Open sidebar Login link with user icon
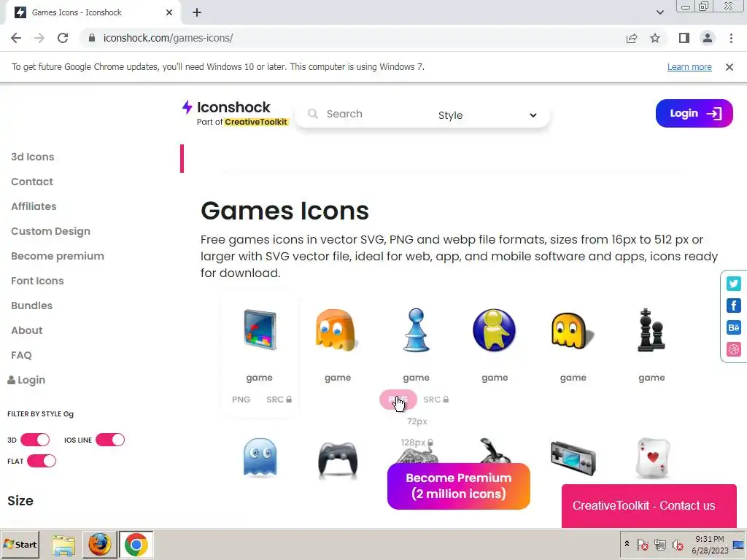Image resolution: width=747 pixels, height=560 pixels. pos(26,380)
